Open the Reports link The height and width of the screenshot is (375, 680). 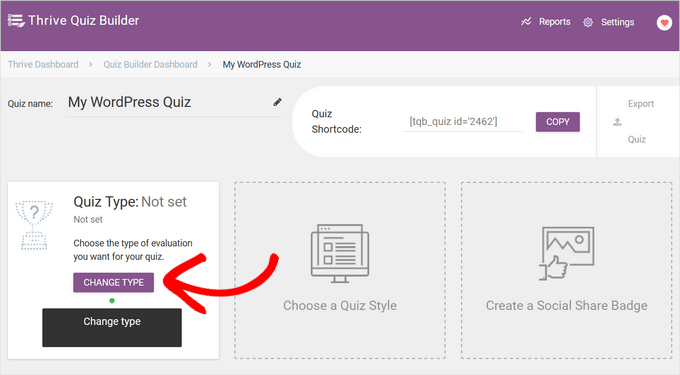point(554,22)
